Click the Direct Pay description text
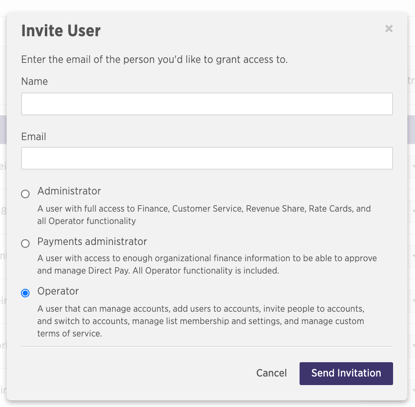This screenshot has height=407, width=415. click(x=207, y=264)
